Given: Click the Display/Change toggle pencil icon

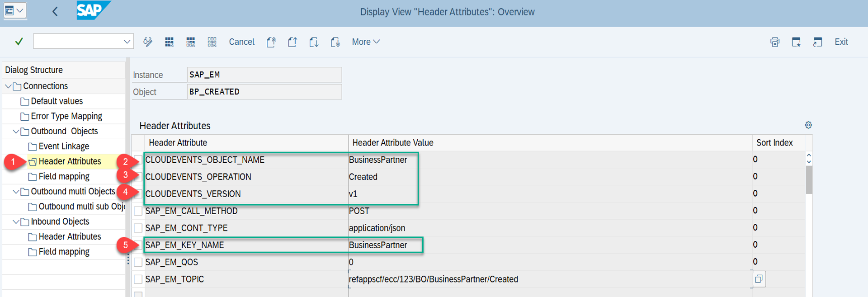Looking at the screenshot, I should (148, 42).
